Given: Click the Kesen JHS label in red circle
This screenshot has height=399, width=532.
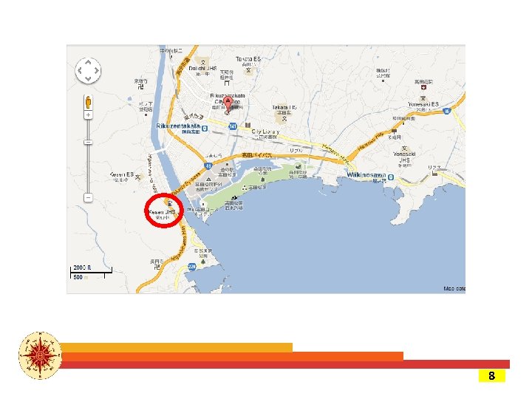Looking at the screenshot, I should tap(162, 212).
